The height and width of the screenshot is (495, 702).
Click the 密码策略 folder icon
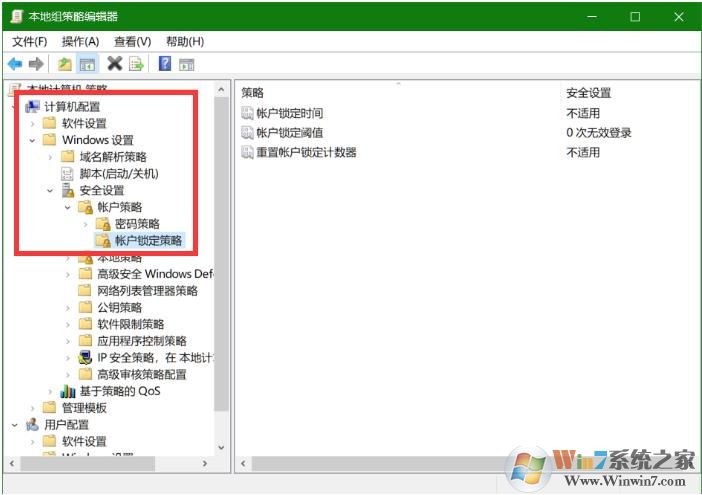coord(103,224)
